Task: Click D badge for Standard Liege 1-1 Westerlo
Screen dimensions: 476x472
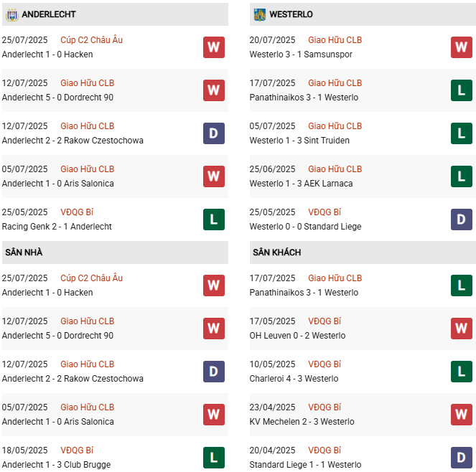Action: click(461, 458)
